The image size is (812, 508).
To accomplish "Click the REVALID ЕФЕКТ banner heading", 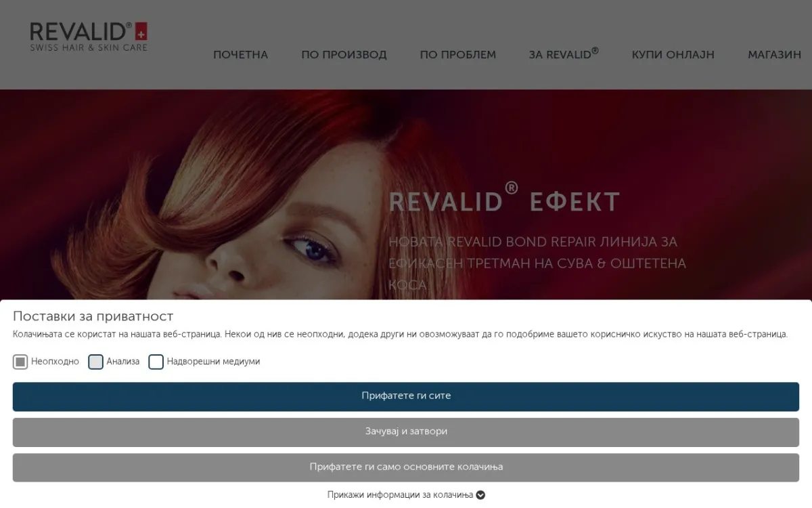I will click(x=504, y=199).
